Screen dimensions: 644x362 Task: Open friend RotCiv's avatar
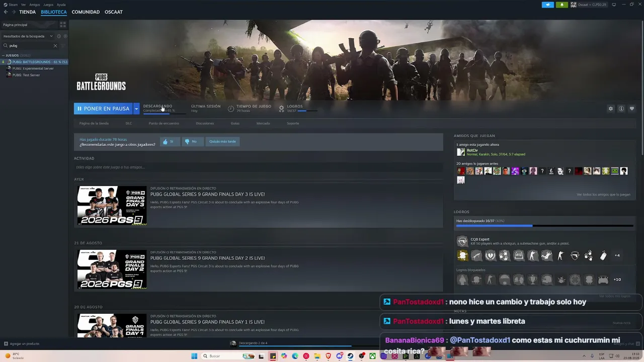click(461, 152)
